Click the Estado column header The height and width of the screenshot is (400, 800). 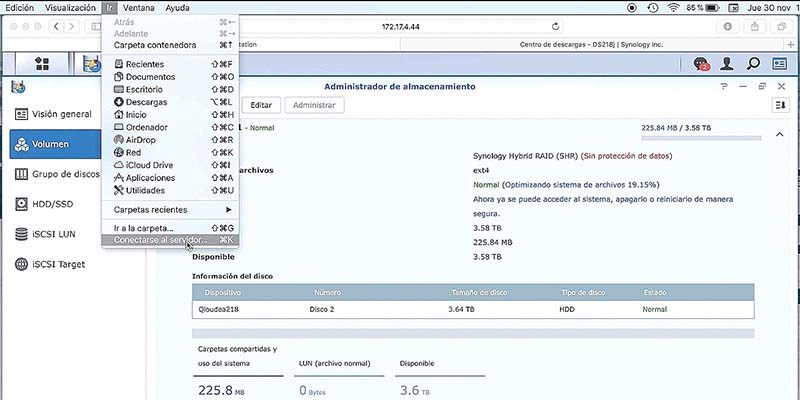655,293
